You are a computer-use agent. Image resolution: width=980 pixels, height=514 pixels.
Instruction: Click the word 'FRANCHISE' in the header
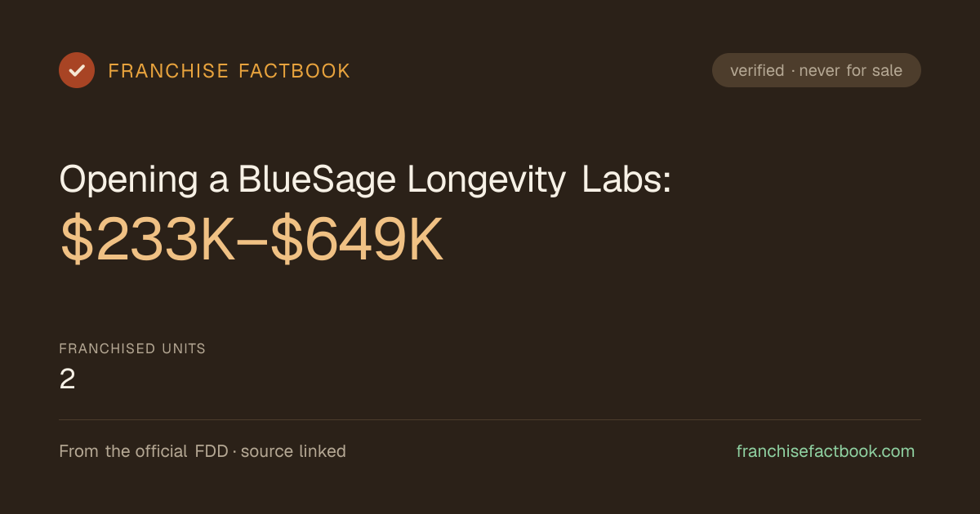click(x=168, y=71)
